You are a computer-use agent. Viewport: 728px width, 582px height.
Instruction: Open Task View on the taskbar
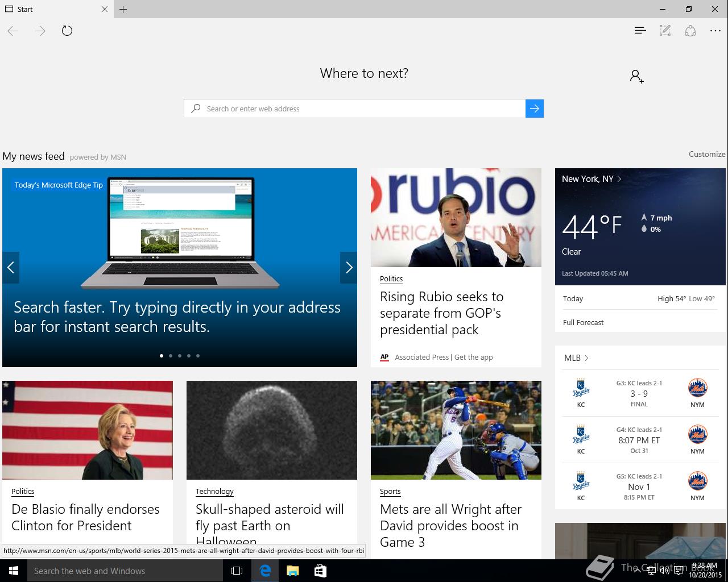pyautogui.click(x=237, y=571)
